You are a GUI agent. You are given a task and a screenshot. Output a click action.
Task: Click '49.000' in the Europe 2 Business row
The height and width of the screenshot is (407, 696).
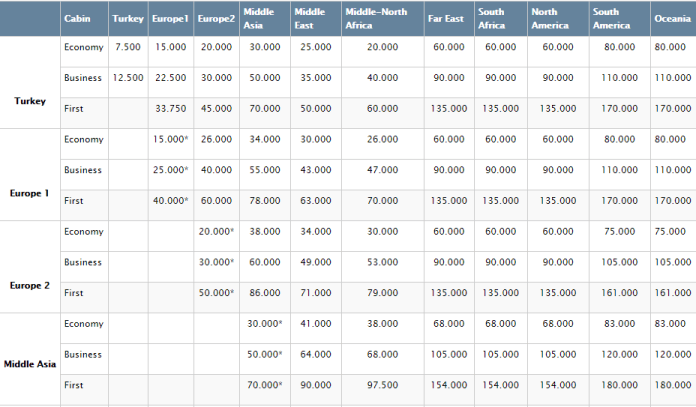point(316,262)
